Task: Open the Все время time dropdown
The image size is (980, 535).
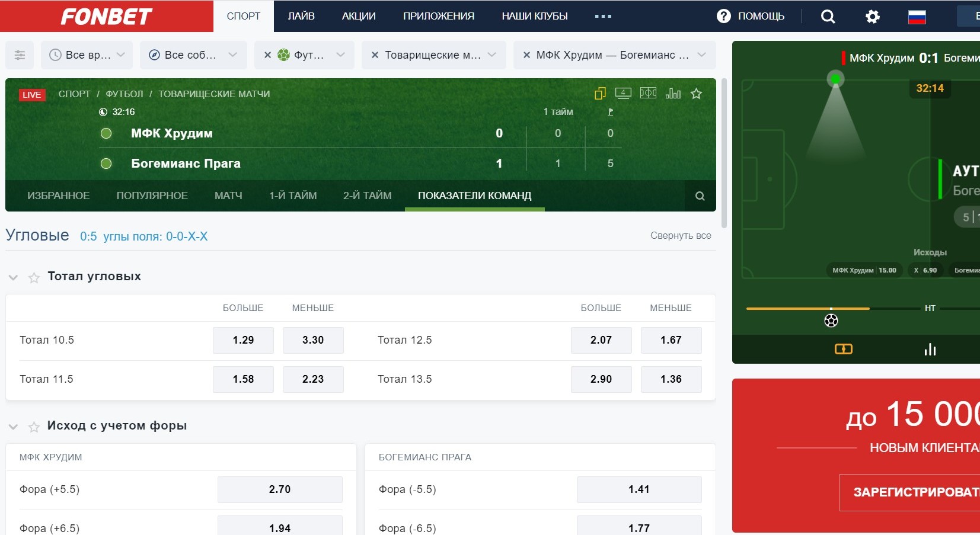Action: click(x=87, y=55)
